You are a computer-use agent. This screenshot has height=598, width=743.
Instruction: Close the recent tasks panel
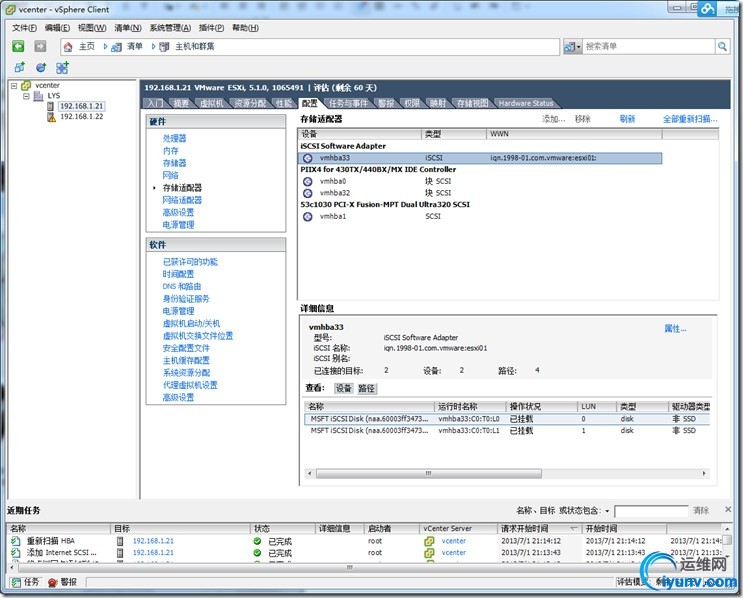(x=728, y=509)
